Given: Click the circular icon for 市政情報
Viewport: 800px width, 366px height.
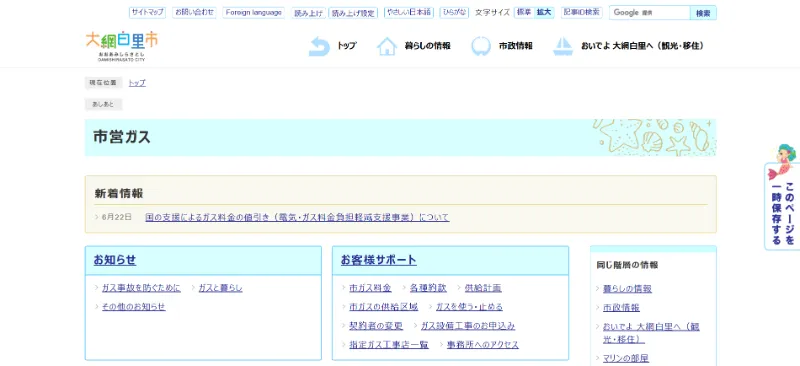Looking at the screenshot, I should coord(481,46).
